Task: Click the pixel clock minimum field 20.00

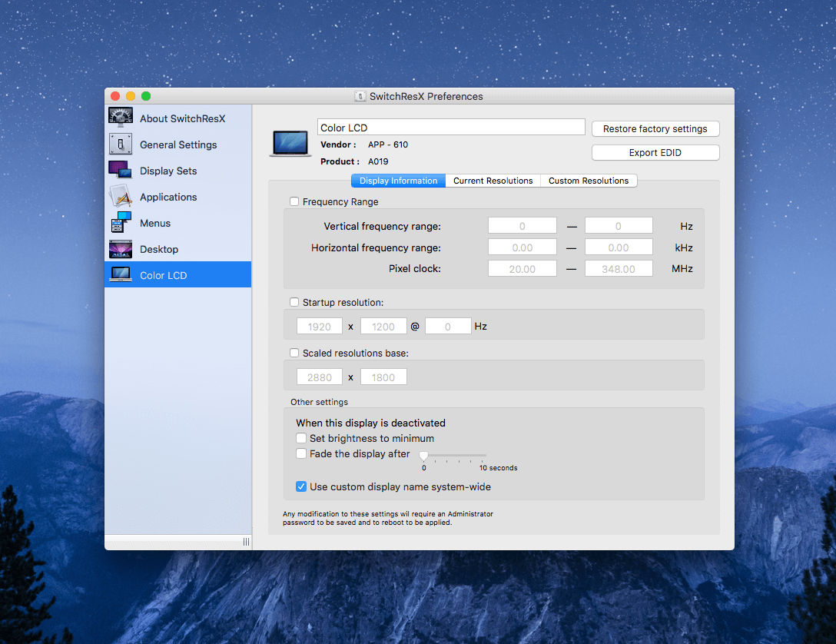Action: (x=522, y=269)
